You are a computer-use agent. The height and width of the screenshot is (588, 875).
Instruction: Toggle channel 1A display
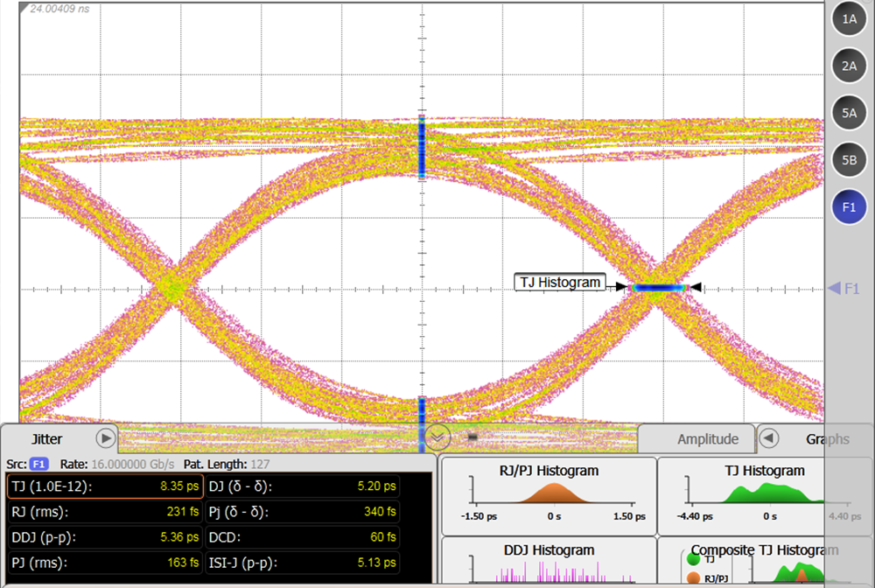click(849, 18)
